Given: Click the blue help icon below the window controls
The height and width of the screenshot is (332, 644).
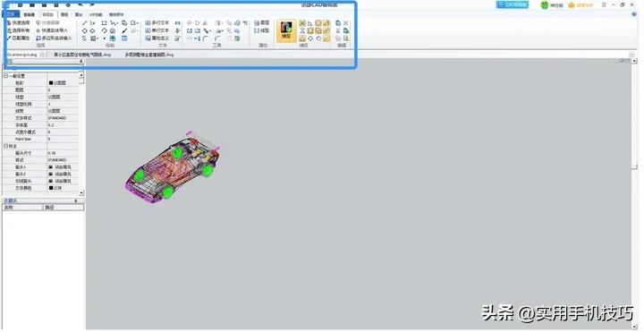Looking at the screenshot, I should [x=635, y=14].
